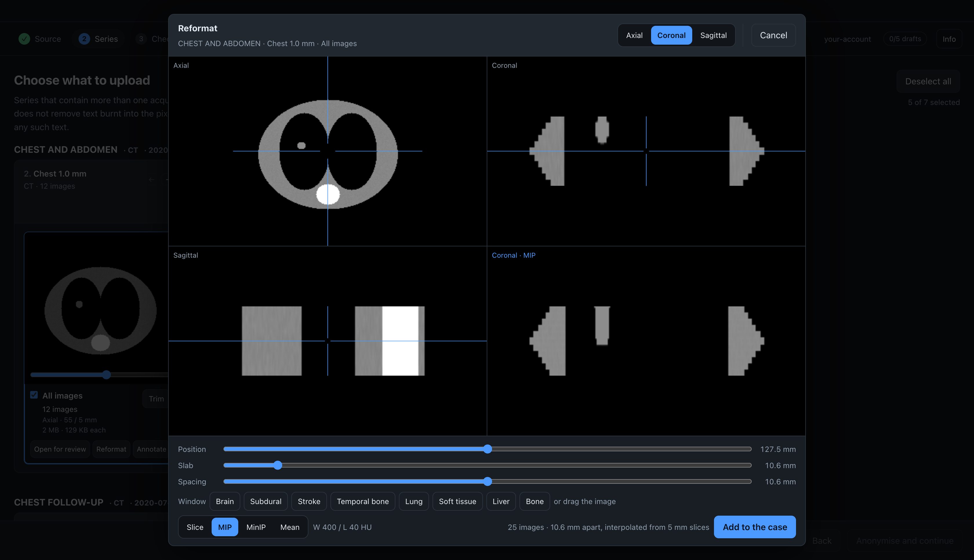Select the Coronal plane tab
Viewport: 974px width, 560px height.
pyautogui.click(x=671, y=35)
